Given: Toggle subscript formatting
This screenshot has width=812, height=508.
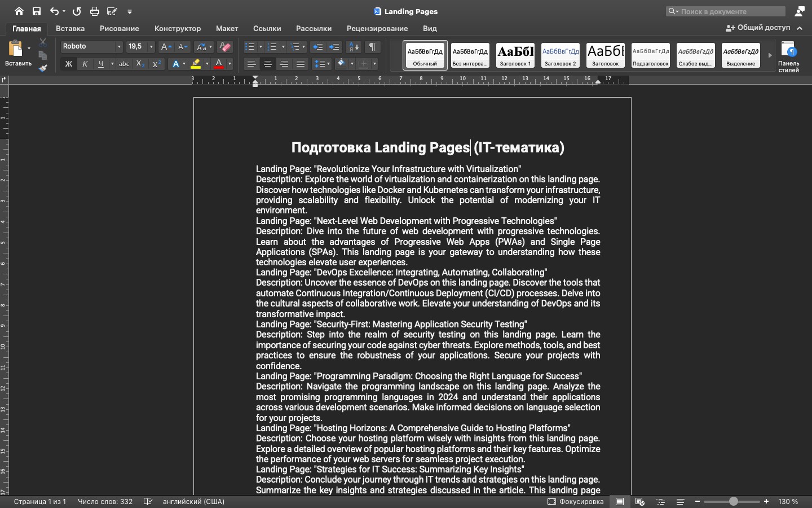Looking at the screenshot, I should coord(140,64).
